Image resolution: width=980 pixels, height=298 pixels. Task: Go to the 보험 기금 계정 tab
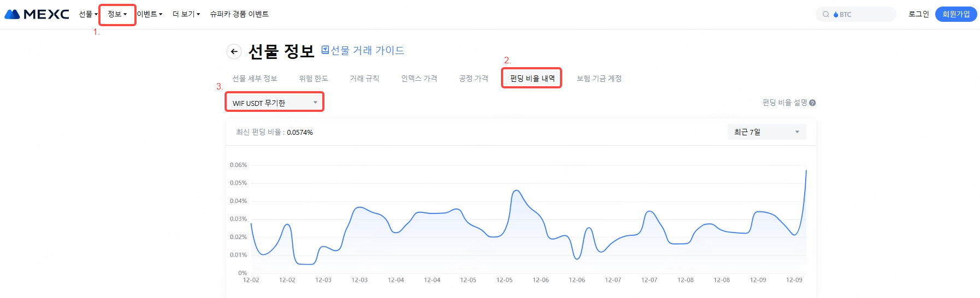click(x=599, y=79)
